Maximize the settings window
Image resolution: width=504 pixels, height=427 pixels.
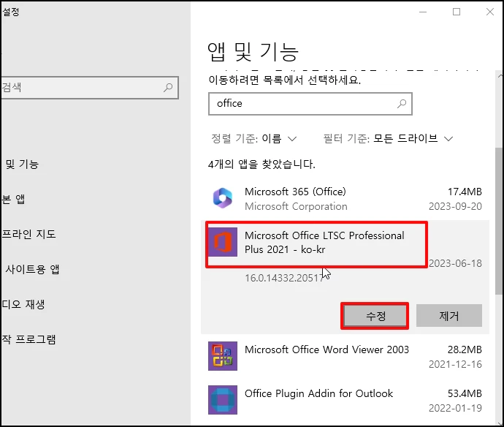pos(457,12)
